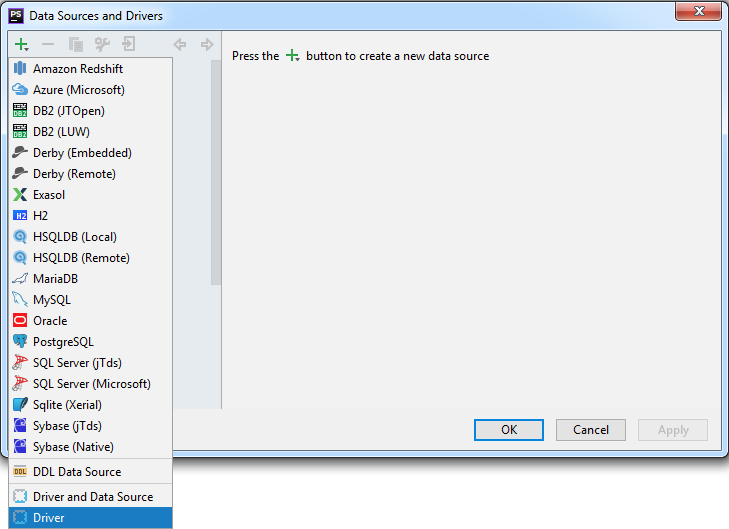Viewport: 729px width, 529px height.
Task: Click the duplicate data source toolbar icon
Action: (x=76, y=45)
